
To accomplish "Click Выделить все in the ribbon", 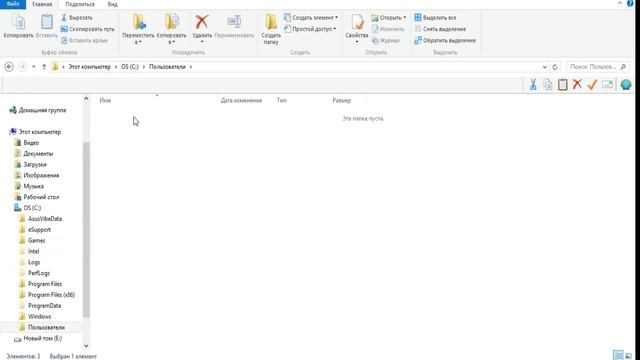I will 435,18.
